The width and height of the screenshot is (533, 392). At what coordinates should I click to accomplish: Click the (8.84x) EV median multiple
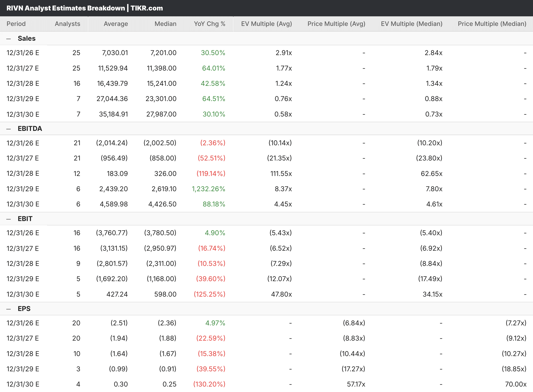click(x=431, y=264)
